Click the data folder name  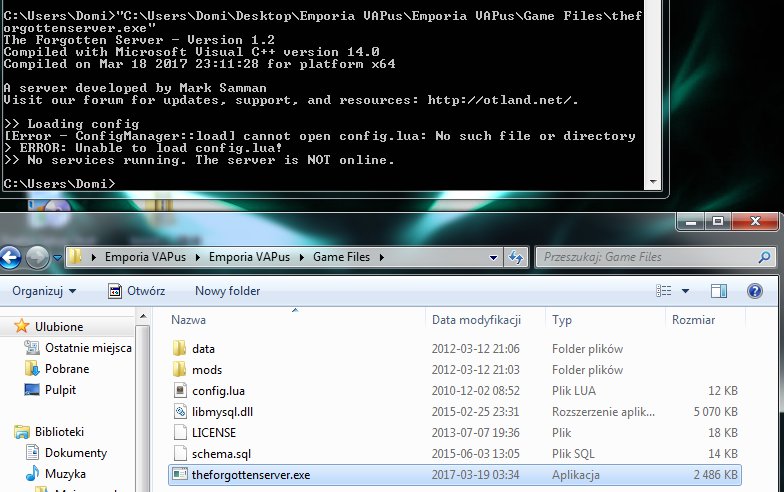(x=203, y=349)
